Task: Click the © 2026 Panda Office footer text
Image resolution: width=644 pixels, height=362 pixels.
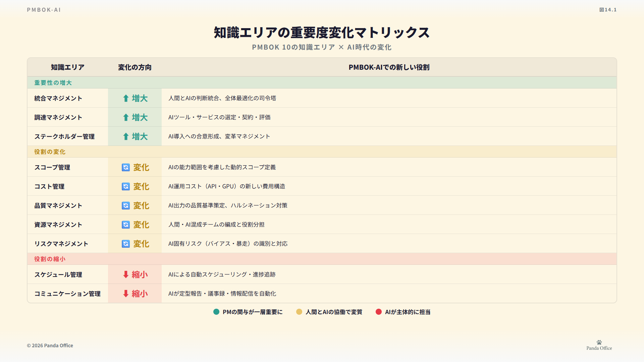Action: point(50,346)
